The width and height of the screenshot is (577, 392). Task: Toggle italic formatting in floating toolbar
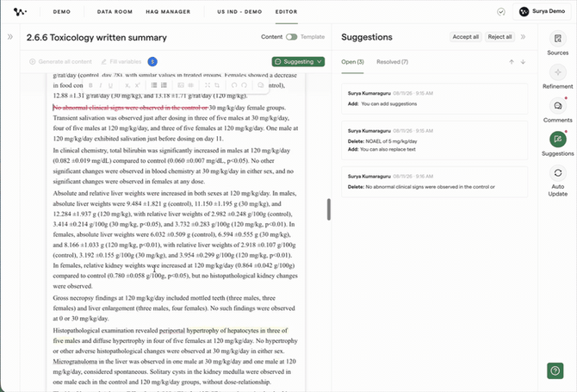pyautogui.click(x=101, y=85)
